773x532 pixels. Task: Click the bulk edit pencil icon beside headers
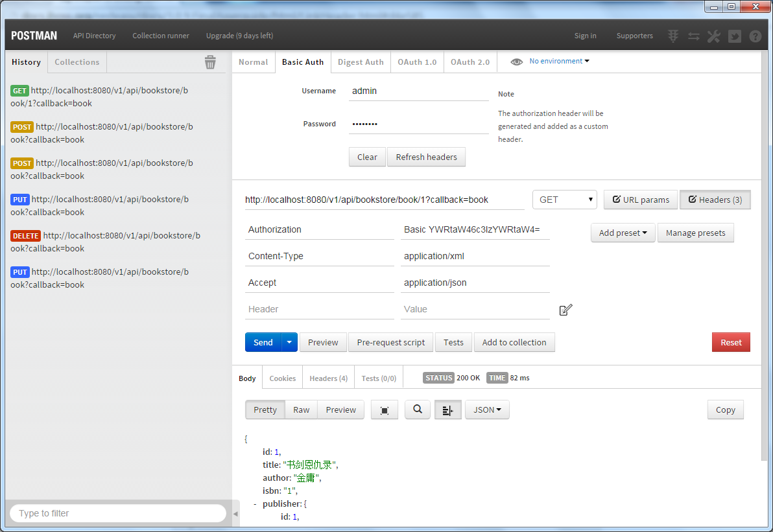(x=566, y=310)
